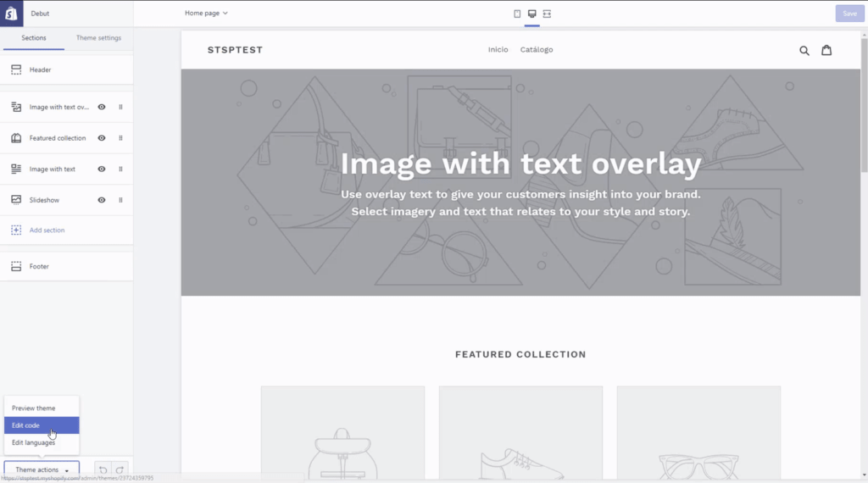868x483 pixels.
Task: Click the preview vertical scrollbar
Action: pos(864,105)
